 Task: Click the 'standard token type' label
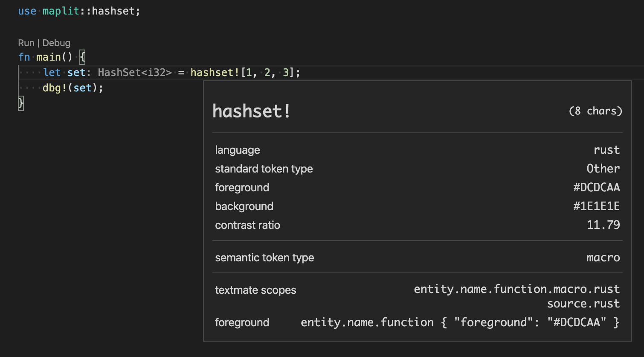[264, 169]
